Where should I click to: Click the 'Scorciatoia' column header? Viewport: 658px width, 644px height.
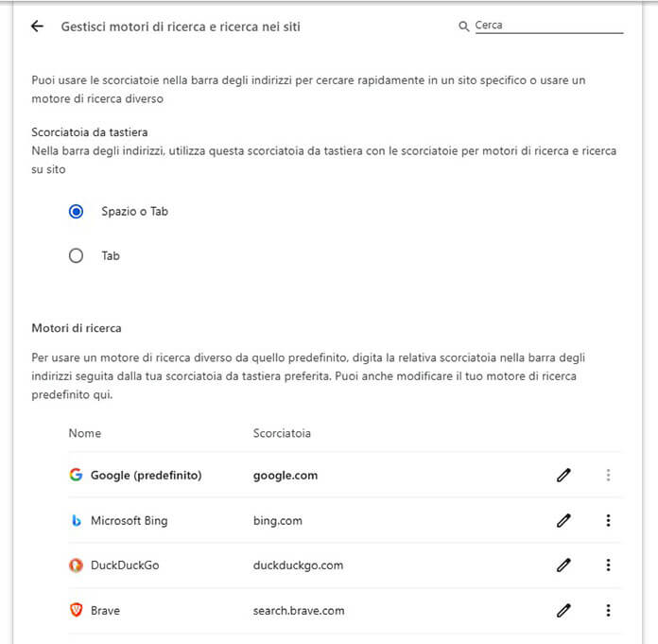282,433
